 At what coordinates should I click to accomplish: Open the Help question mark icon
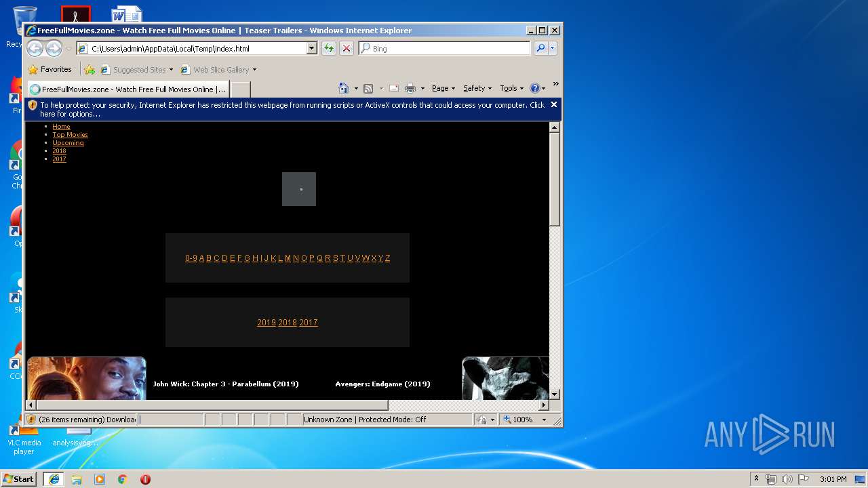pos(534,88)
